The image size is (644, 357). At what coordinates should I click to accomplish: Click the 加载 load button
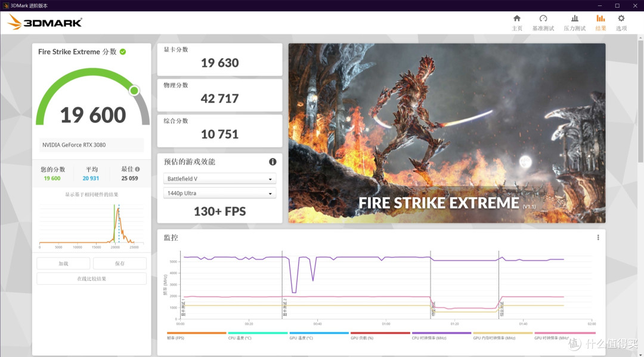point(63,263)
